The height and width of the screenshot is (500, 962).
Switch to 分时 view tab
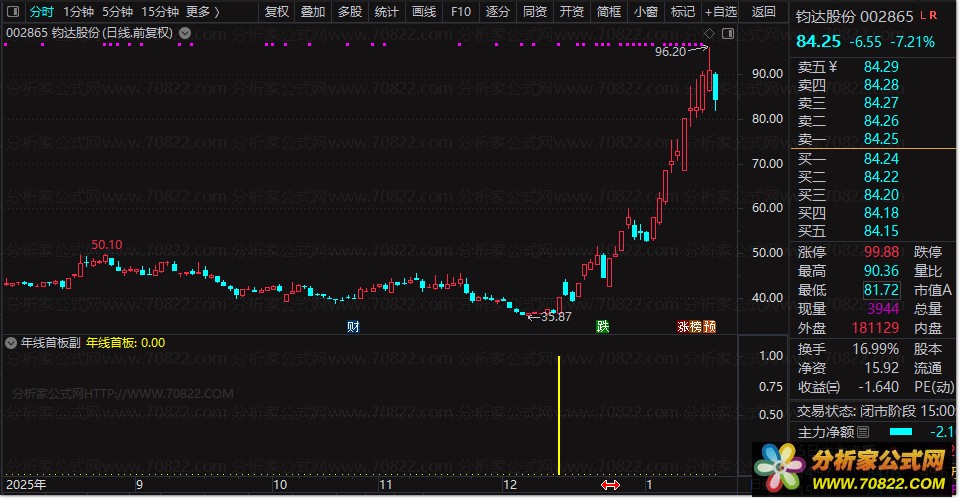pyautogui.click(x=42, y=12)
